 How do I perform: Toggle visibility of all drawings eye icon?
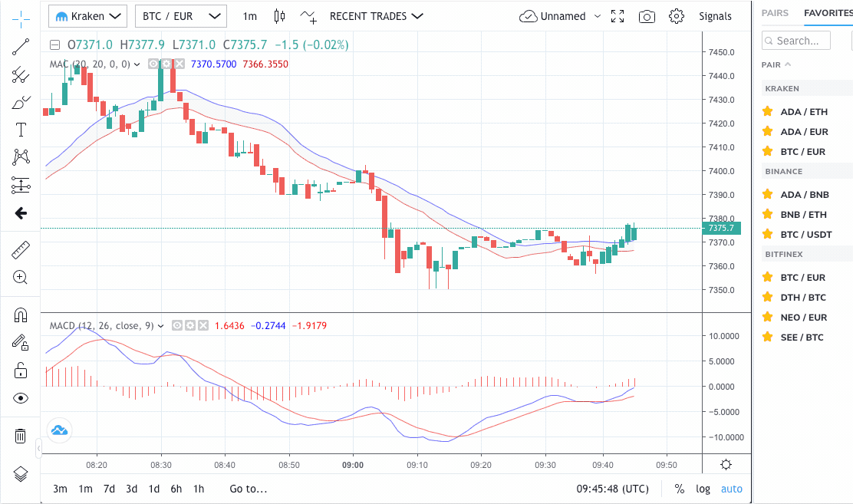click(x=21, y=397)
